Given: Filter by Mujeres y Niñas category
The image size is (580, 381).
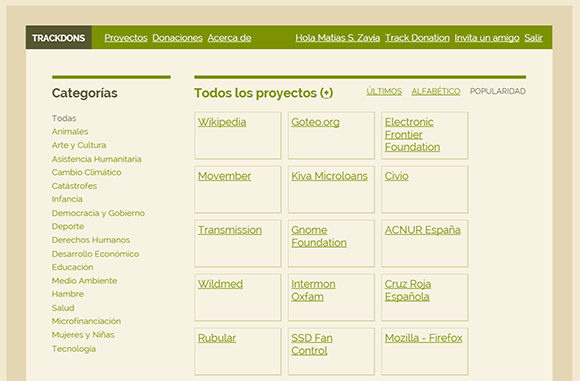Looking at the screenshot, I should coord(83,335).
